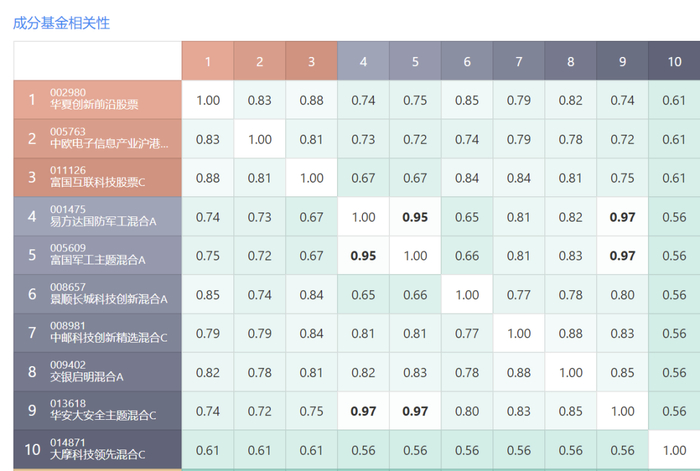The height and width of the screenshot is (471, 700).
Task: Click row 009402 交银启明混合A
Action: pos(97,372)
